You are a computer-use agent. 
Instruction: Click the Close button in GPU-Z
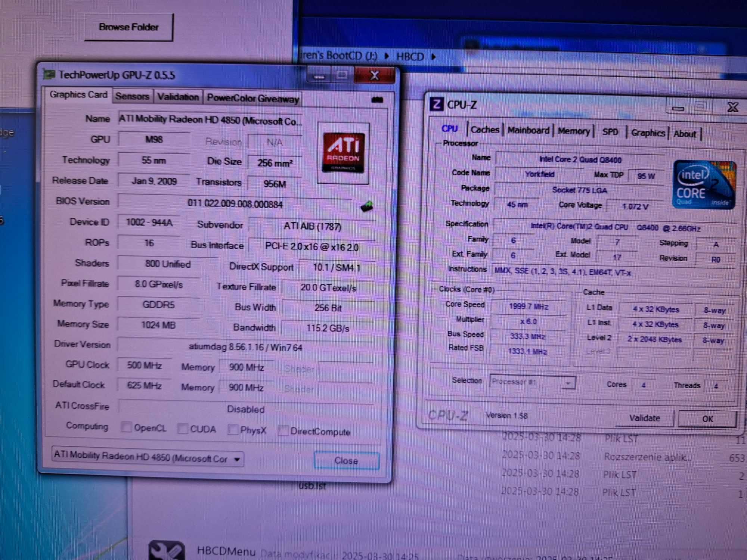click(x=346, y=460)
